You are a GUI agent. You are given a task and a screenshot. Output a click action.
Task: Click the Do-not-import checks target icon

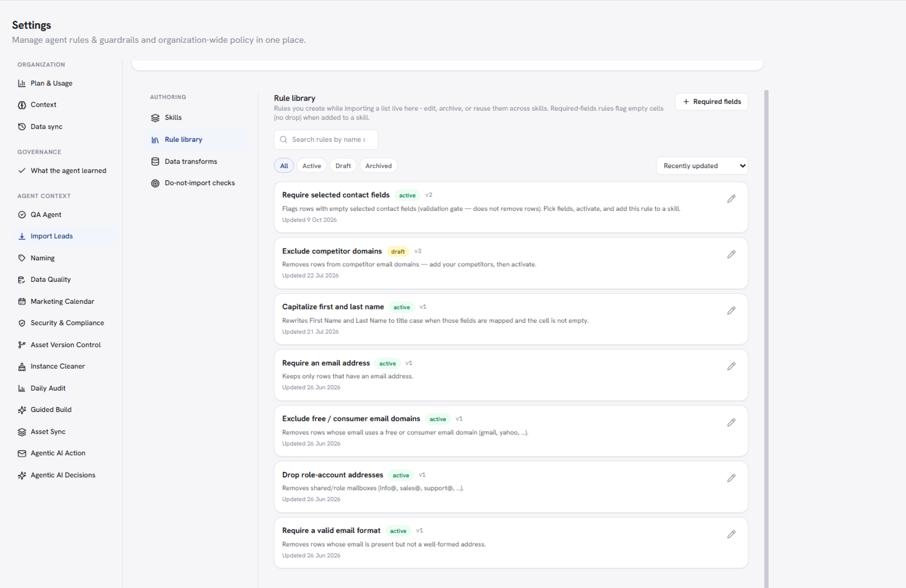(x=155, y=184)
